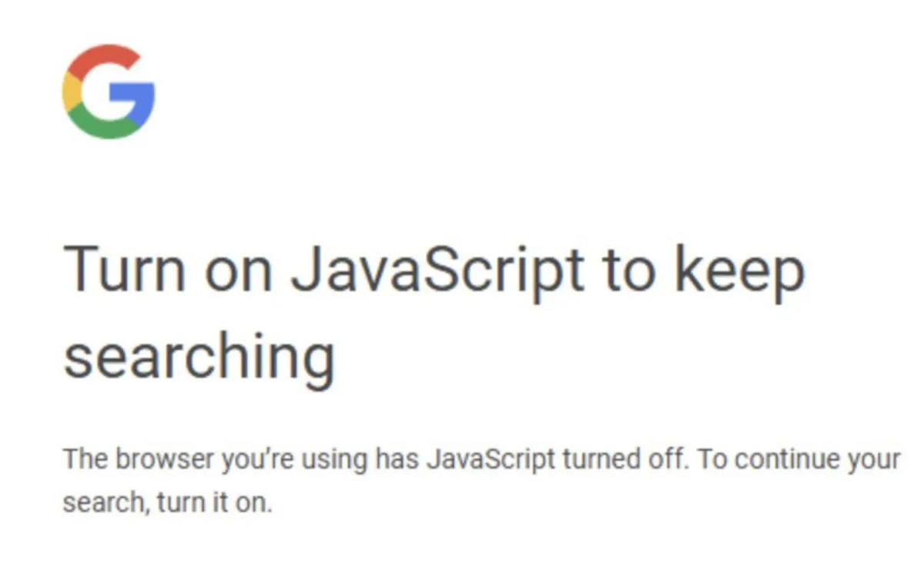The height and width of the screenshot is (578, 924).
Task: Click "turn it on." ending the paragraph
Action: point(214,503)
